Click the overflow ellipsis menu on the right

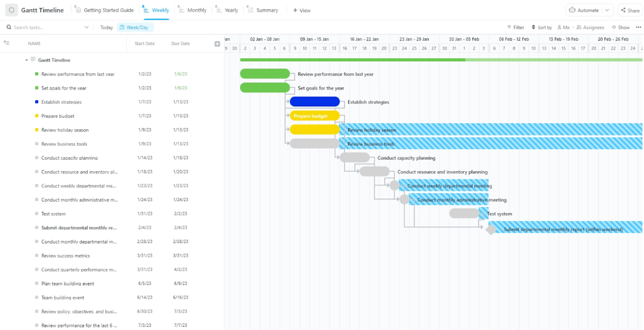click(639, 27)
